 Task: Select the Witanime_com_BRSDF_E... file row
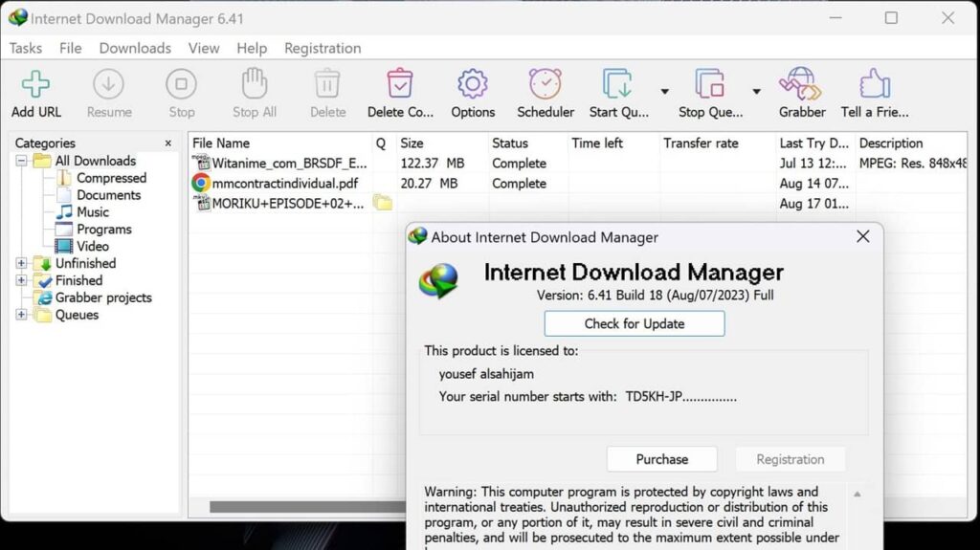[x=577, y=164]
